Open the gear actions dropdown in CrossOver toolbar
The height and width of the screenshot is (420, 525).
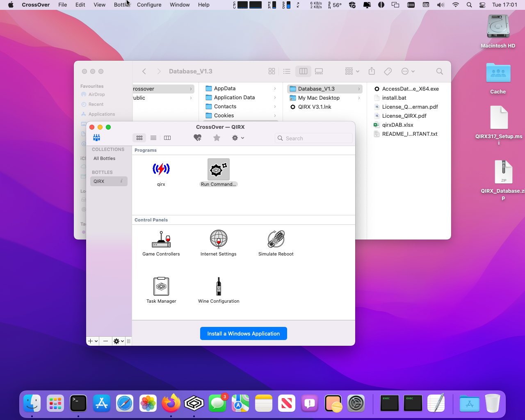pyautogui.click(x=238, y=138)
